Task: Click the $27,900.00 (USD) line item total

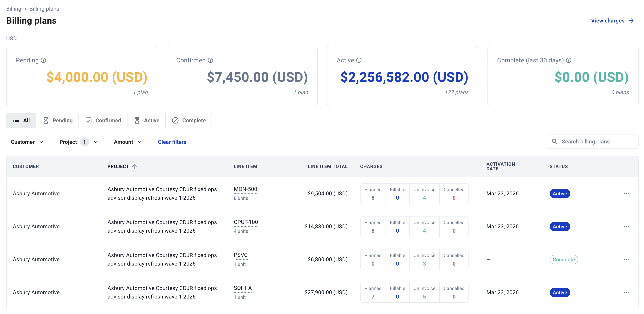Action: click(x=326, y=293)
